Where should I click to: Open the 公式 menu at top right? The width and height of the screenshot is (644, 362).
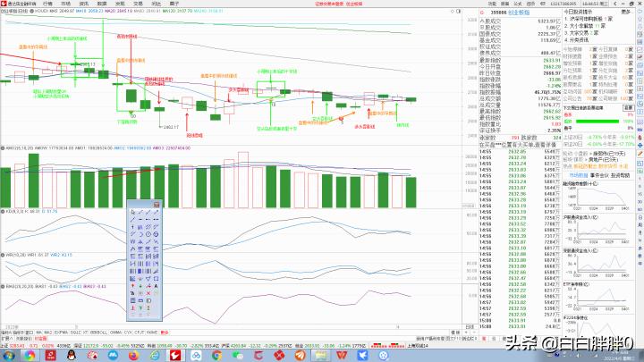click(518, 4)
